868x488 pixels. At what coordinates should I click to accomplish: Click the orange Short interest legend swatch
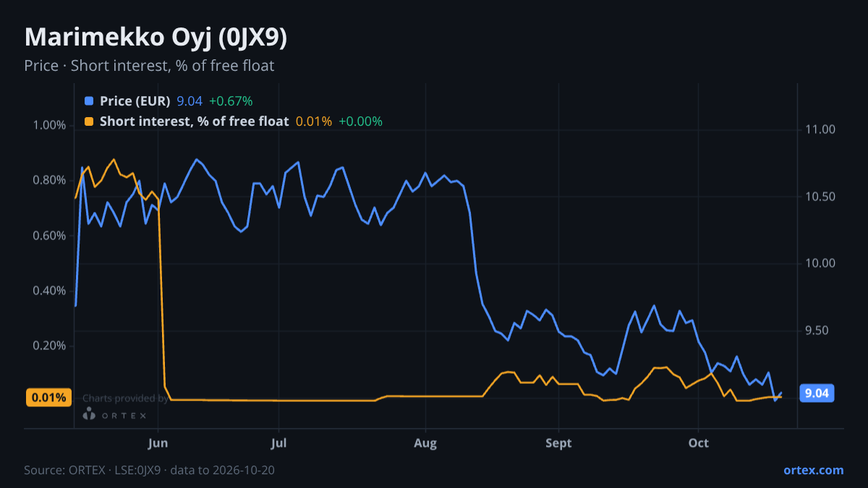(x=89, y=121)
